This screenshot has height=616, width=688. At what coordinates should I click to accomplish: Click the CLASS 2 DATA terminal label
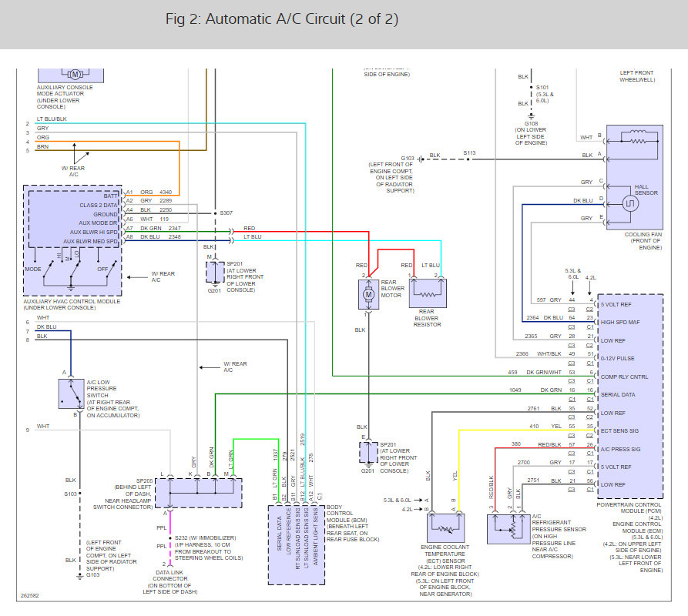[99, 205]
